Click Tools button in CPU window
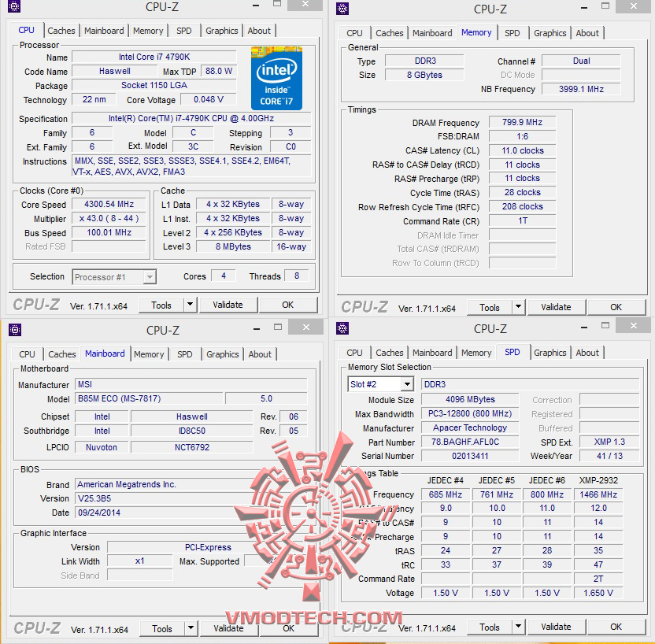This screenshot has height=644, width=655. coord(161,305)
